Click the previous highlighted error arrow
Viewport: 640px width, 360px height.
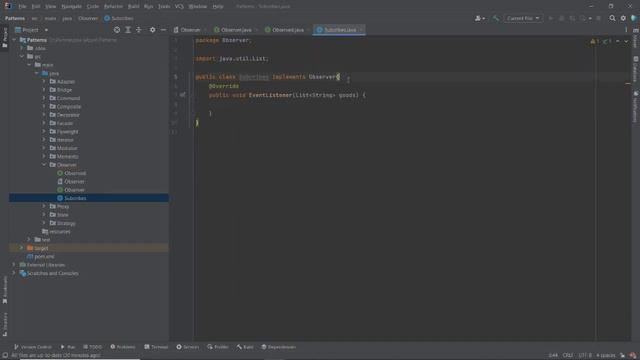(x=618, y=41)
